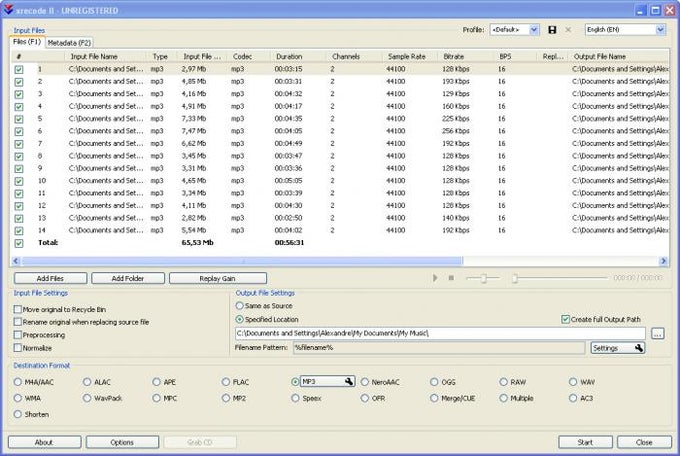Click the Replay Gain button
Screen dimensions: 680x456
tap(218, 279)
